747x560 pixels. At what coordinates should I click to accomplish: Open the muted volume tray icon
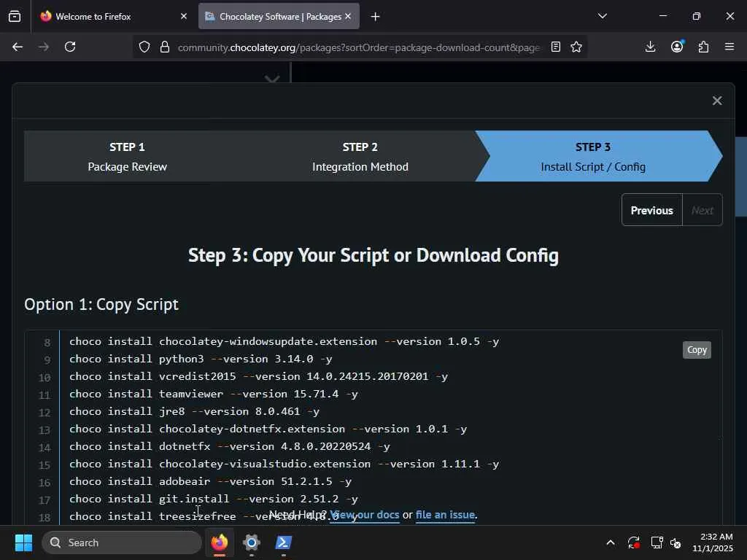coord(676,542)
